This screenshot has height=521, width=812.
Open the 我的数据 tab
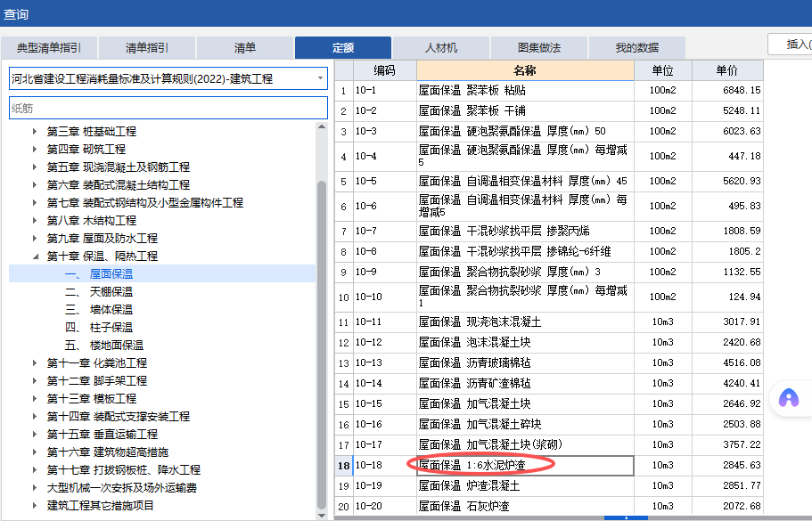tap(637, 48)
